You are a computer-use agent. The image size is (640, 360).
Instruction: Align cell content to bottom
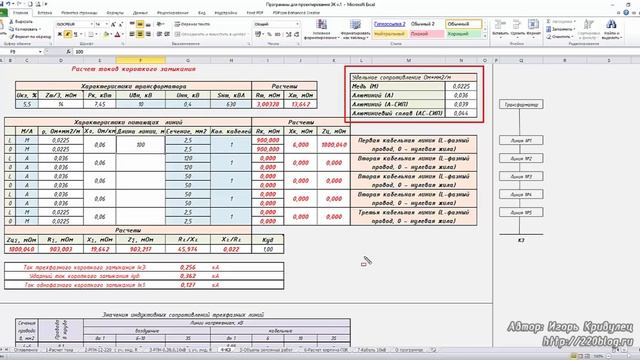pos(148,24)
